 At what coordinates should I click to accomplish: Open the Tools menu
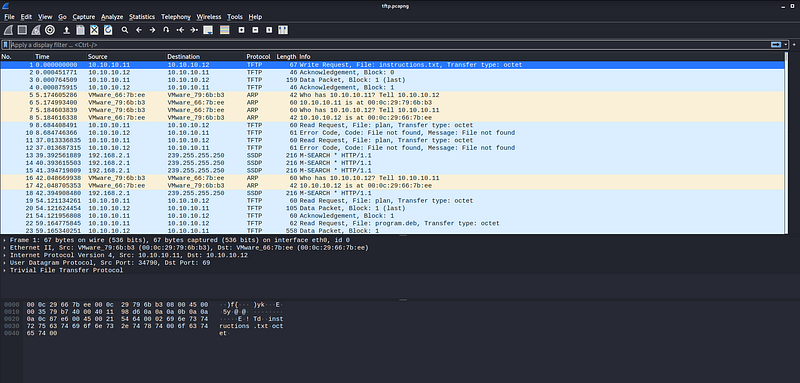235,17
